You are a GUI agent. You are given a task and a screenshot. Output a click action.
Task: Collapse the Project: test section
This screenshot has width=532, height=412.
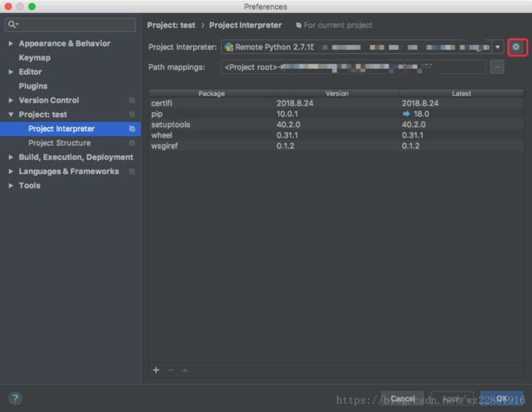tap(11, 115)
